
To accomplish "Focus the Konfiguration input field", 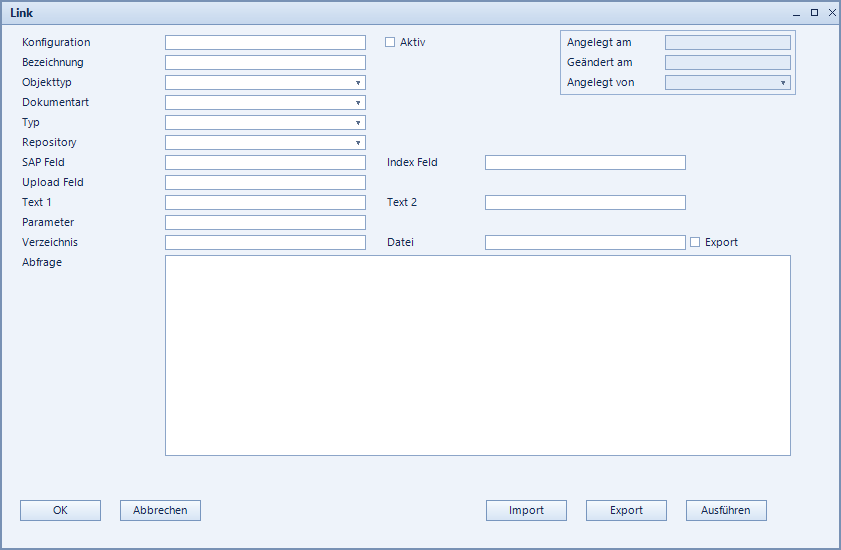I will click(x=265, y=42).
